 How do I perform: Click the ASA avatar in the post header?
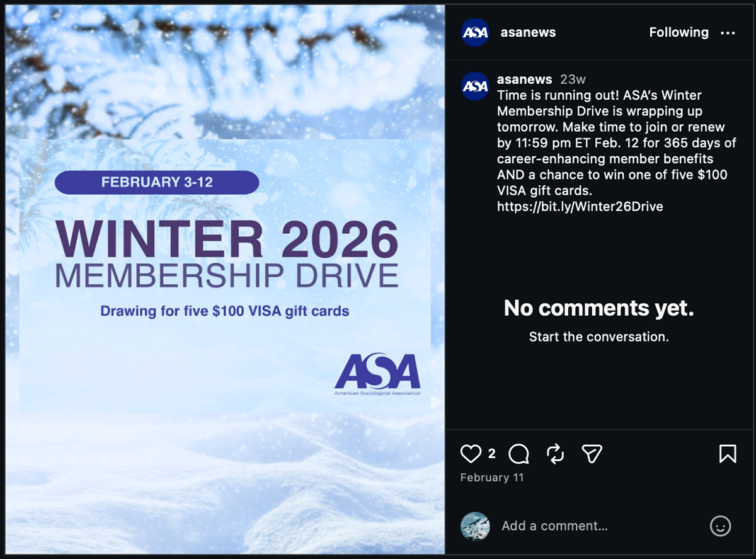coord(475,33)
